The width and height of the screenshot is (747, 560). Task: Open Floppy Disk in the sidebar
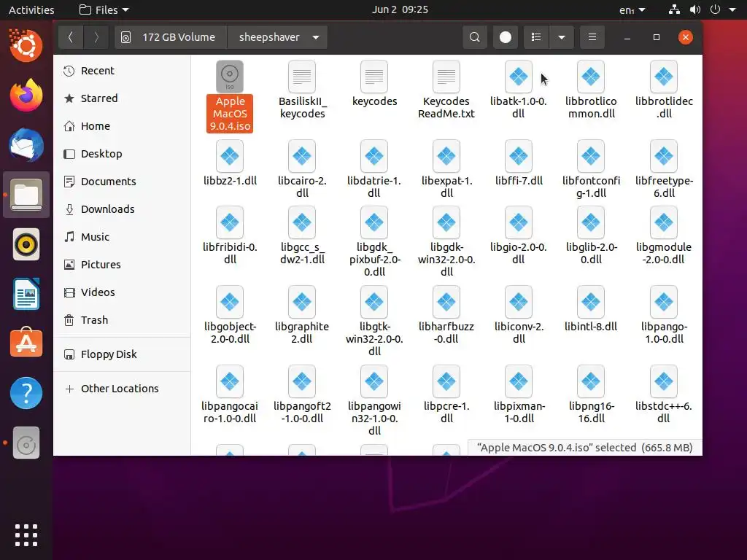pos(123,354)
